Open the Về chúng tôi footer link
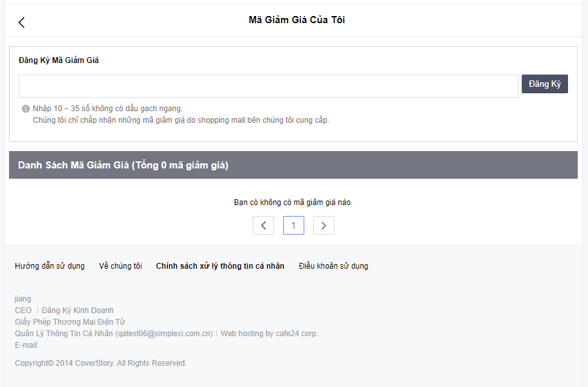 pos(120,266)
